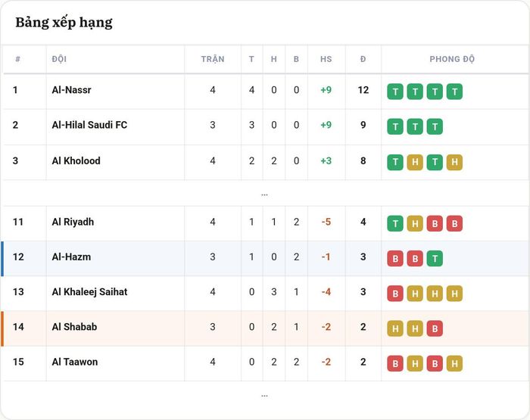Viewport: 530px width, 420px height.
Task: Click Al Kholood's first yellow H badge
Action: tap(415, 163)
